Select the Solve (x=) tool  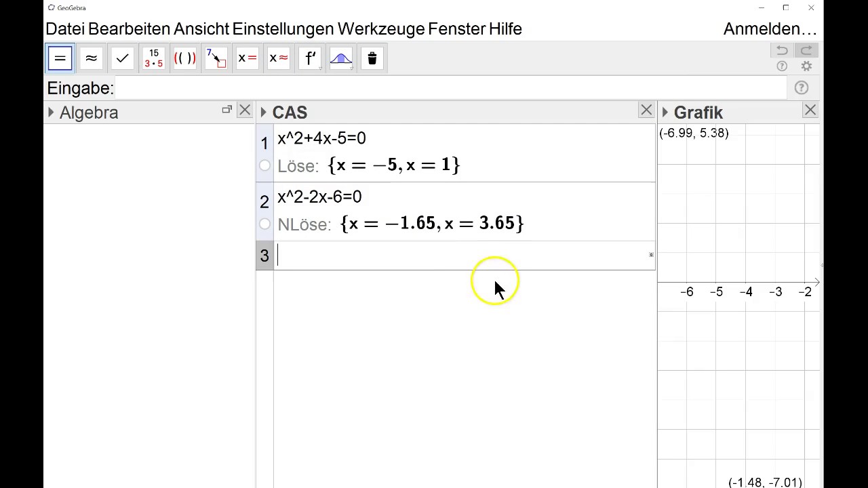pyautogui.click(x=247, y=59)
